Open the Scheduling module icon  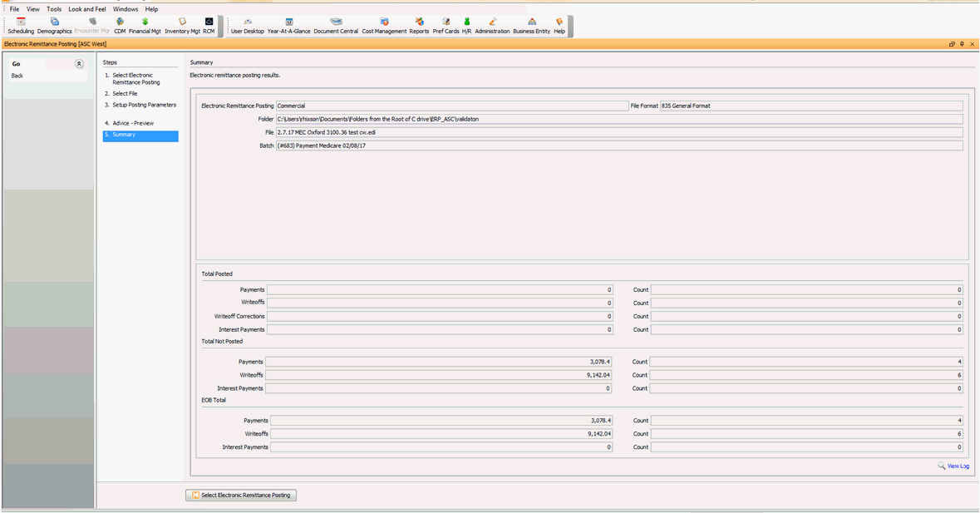[x=21, y=26]
